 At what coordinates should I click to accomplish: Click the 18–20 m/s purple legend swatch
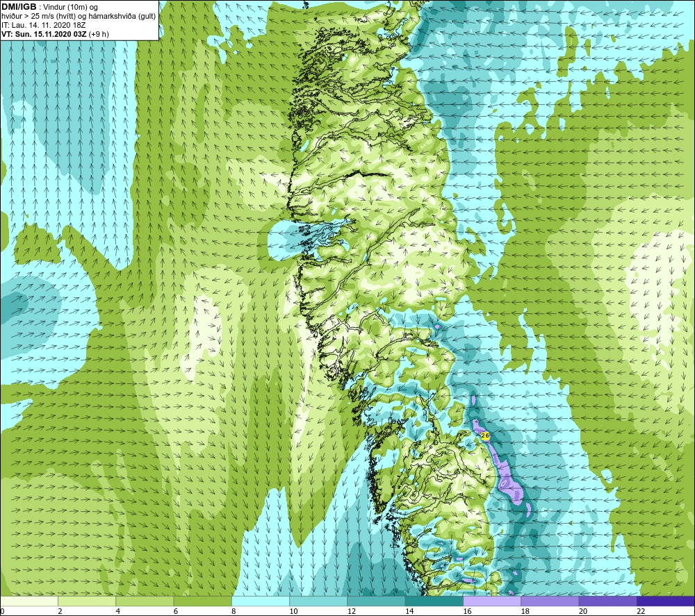pos(550,601)
